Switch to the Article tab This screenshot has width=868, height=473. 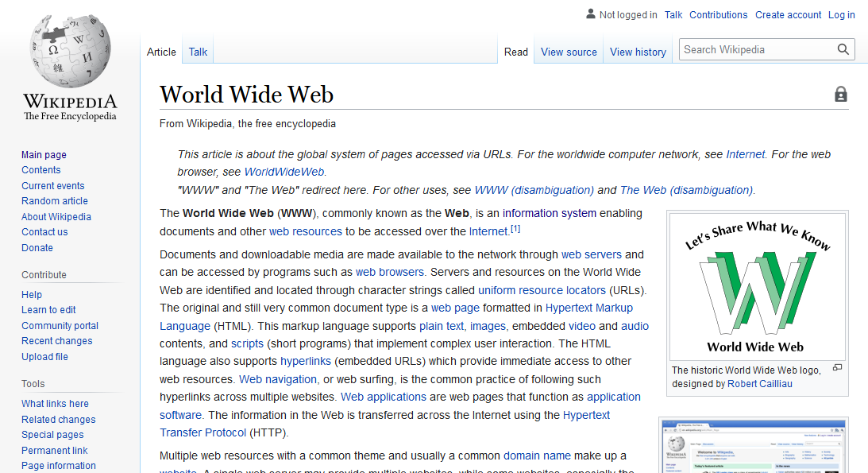click(161, 52)
